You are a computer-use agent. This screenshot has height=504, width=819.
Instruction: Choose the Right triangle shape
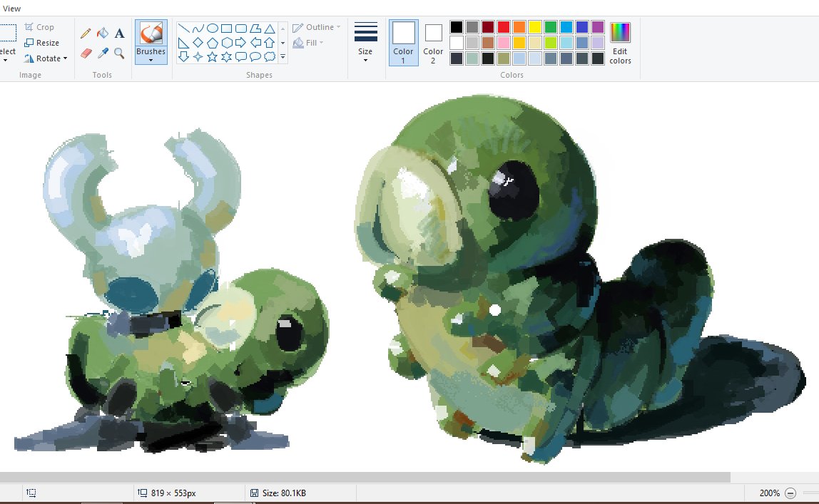[183, 43]
